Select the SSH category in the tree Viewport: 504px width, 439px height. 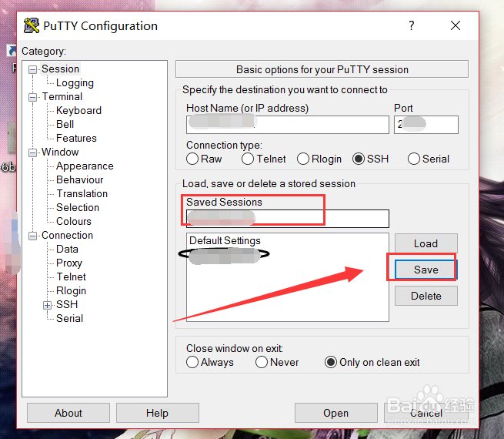(x=67, y=304)
